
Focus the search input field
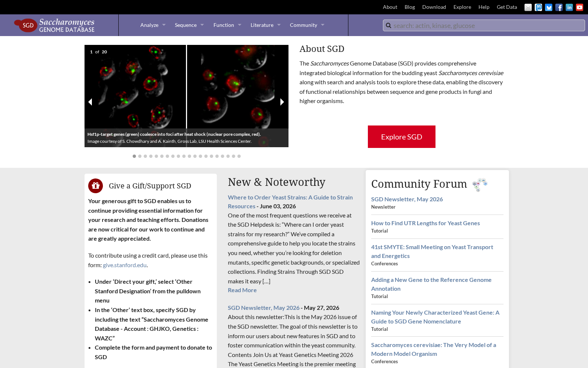click(484, 25)
